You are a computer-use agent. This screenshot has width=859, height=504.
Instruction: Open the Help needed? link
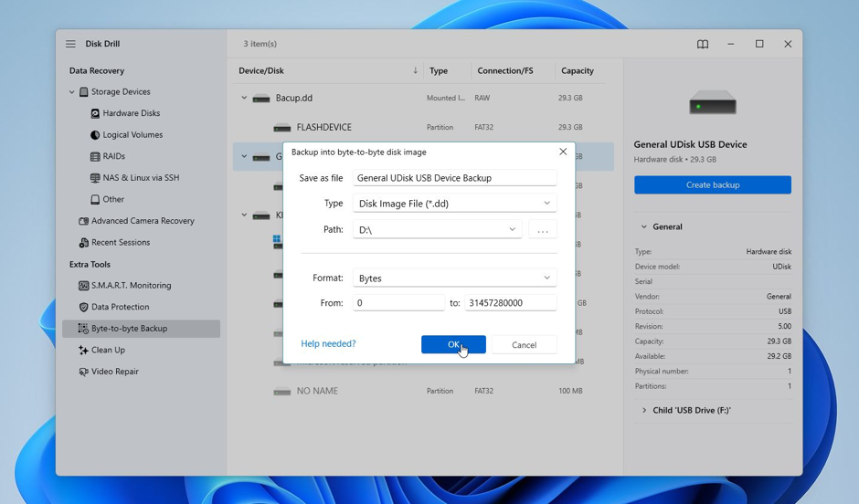[328, 343]
